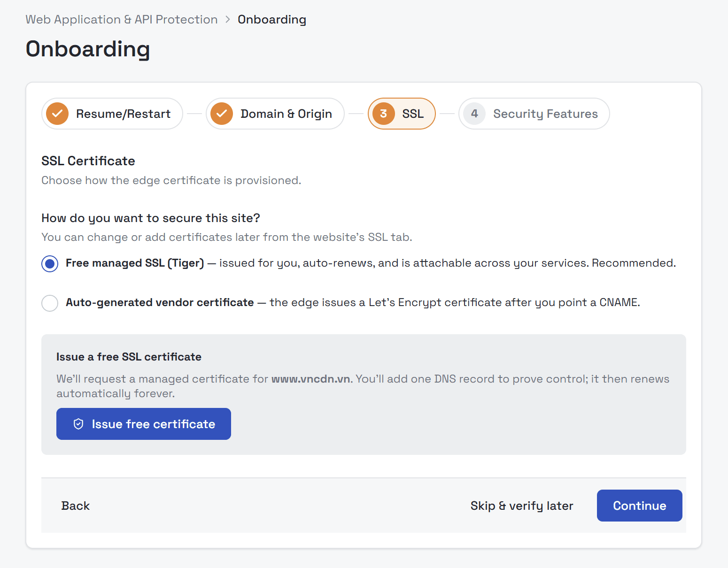Jump to the Security Features step
This screenshot has width=728, height=568.
(534, 114)
